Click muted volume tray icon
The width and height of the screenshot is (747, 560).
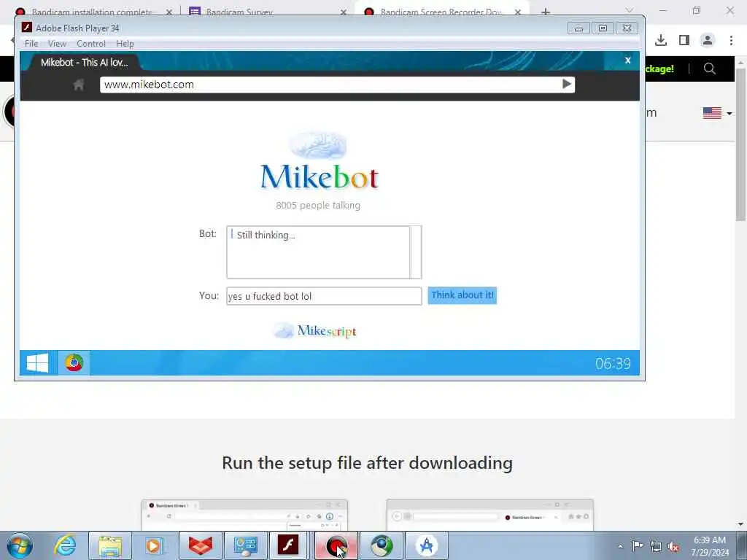tap(673, 546)
